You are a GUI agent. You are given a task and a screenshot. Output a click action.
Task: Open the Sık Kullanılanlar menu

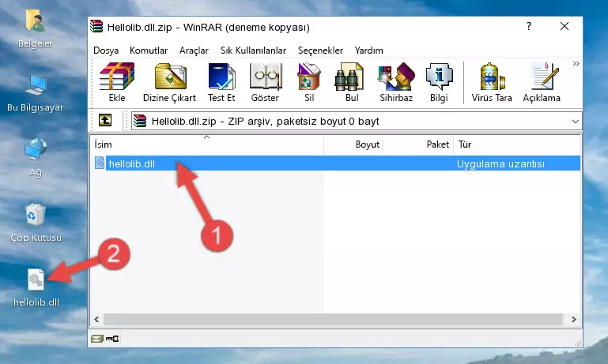(x=253, y=51)
